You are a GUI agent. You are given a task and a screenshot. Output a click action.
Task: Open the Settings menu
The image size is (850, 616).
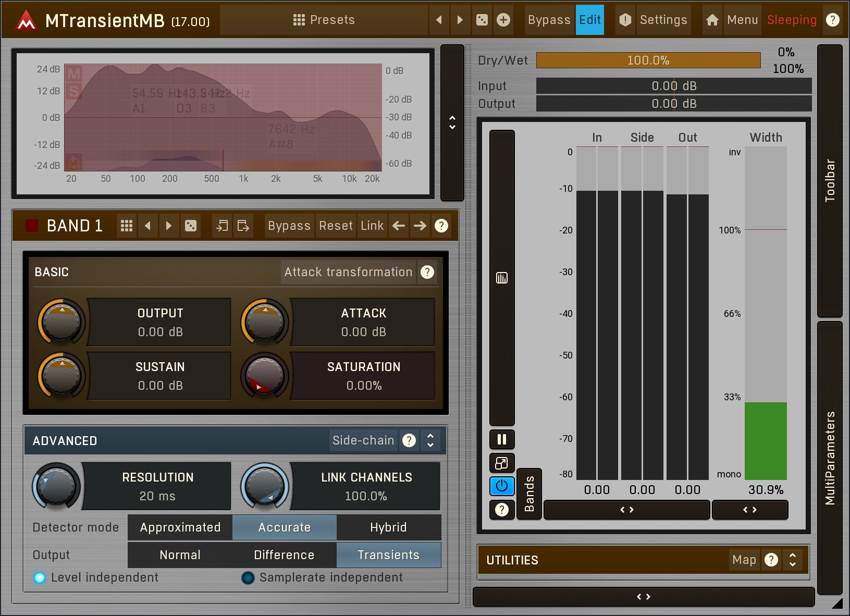click(663, 20)
